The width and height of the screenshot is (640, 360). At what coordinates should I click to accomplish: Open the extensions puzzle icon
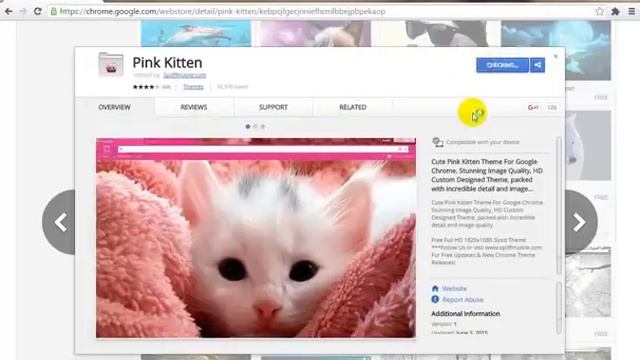tap(615, 11)
